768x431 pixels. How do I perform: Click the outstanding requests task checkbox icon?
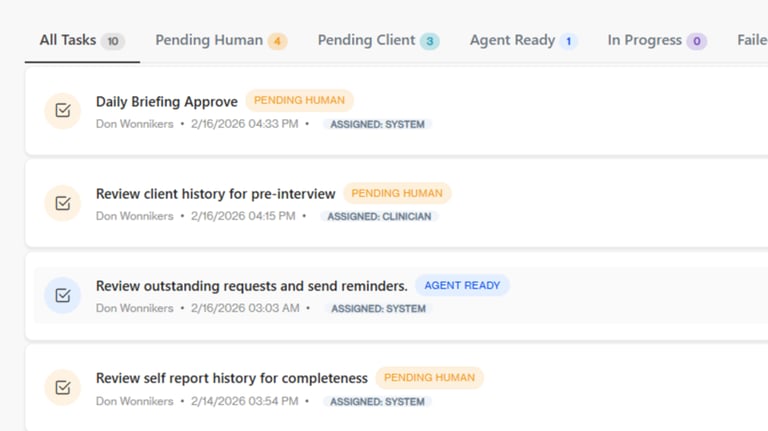(x=63, y=295)
